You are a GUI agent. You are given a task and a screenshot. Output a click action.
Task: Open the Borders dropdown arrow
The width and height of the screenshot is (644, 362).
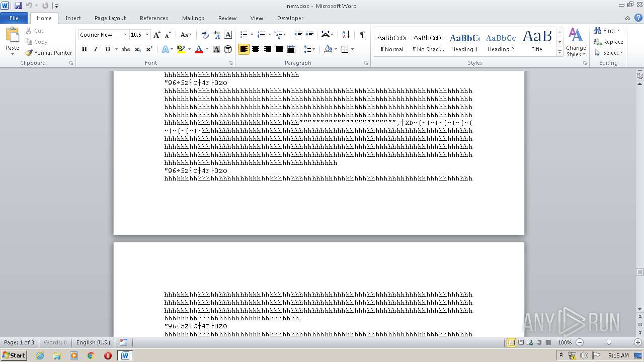click(352, 49)
